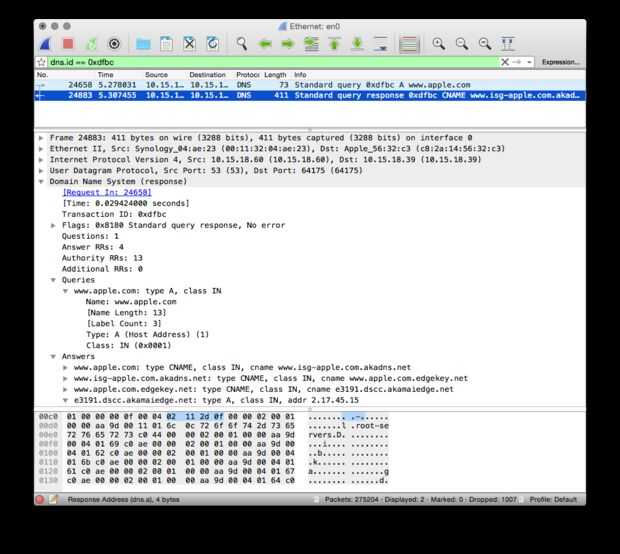620x554 pixels.
Task: Open a capture file via the folder icon
Action: pos(143,43)
